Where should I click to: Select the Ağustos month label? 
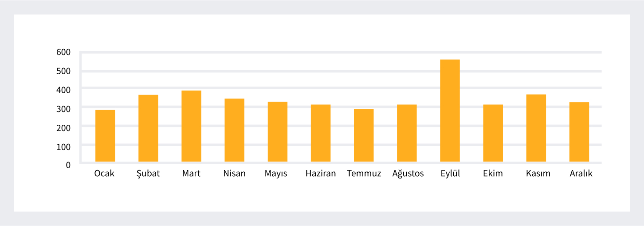coord(408,174)
